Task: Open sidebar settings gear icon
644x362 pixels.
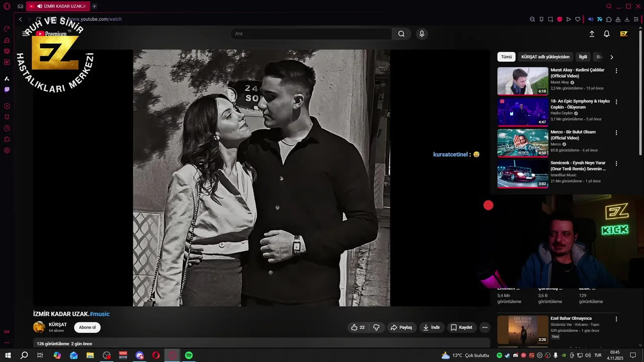Action: point(7,150)
